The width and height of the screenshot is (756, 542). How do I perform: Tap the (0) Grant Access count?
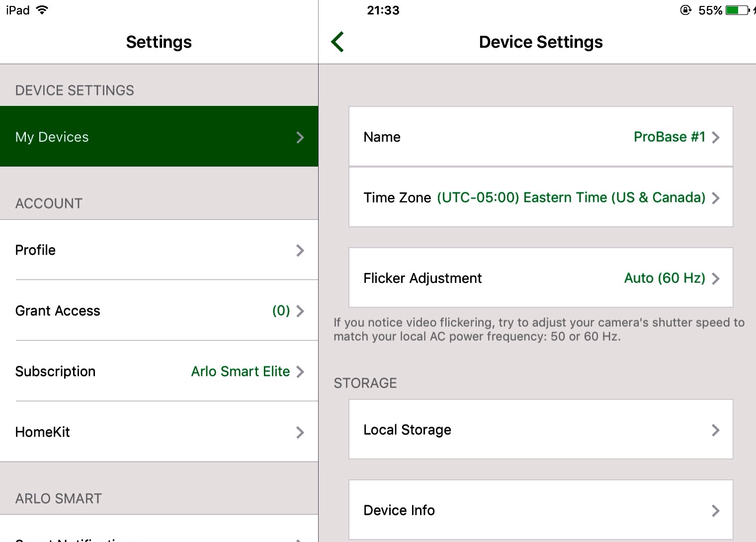[281, 311]
